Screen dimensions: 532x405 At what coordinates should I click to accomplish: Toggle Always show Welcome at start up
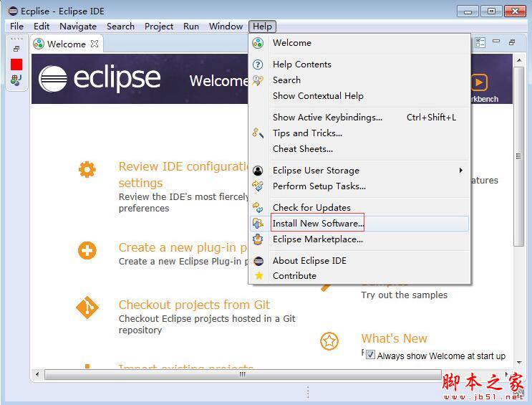pyautogui.click(x=370, y=355)
